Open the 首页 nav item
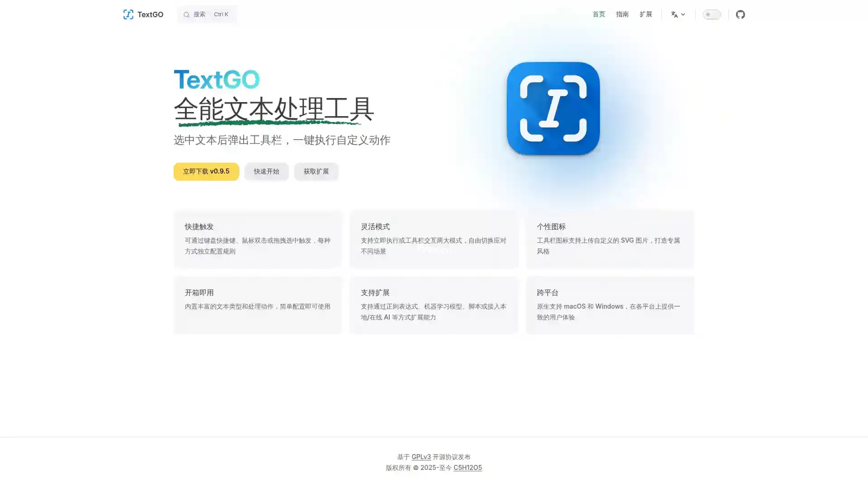Viewport: 868px width, 488px height. point(599,14)
